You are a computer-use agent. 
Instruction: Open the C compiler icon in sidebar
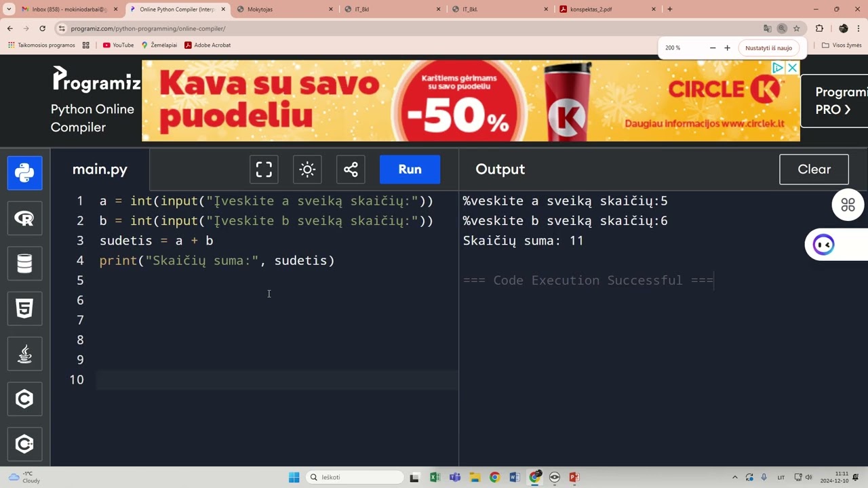(x=24, y=399)
